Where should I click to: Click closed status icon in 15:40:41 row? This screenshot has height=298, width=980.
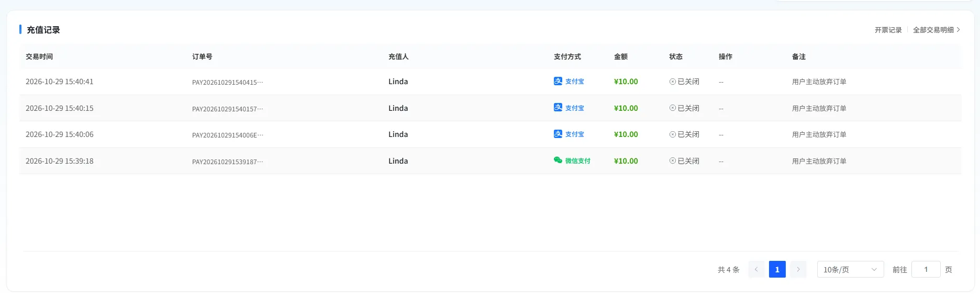673,82
